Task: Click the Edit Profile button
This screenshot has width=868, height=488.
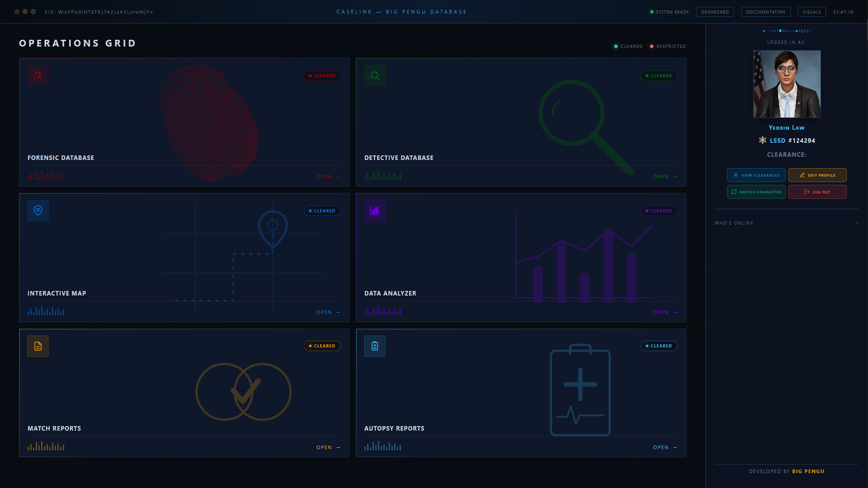Action: tap(817, 175)
